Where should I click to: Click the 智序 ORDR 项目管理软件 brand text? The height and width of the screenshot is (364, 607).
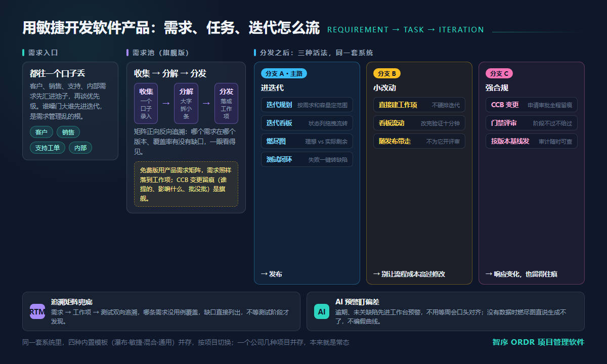click(538, 342)
